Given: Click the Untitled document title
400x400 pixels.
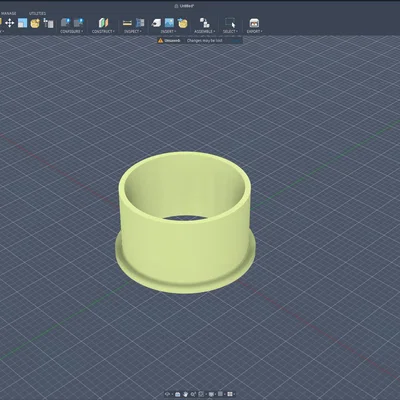Looking at the screenshot, I should 187,6.
